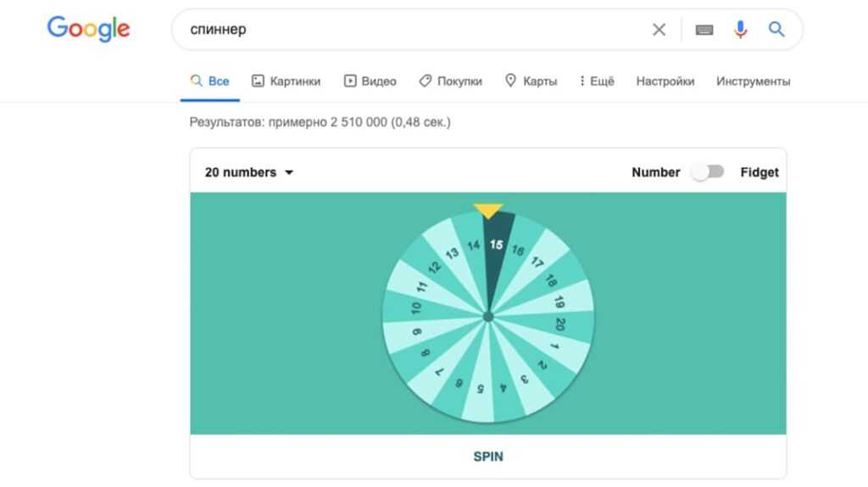868x487 pixels.
Task: Expand the Ещё more menu
Action: pos(597,81)
